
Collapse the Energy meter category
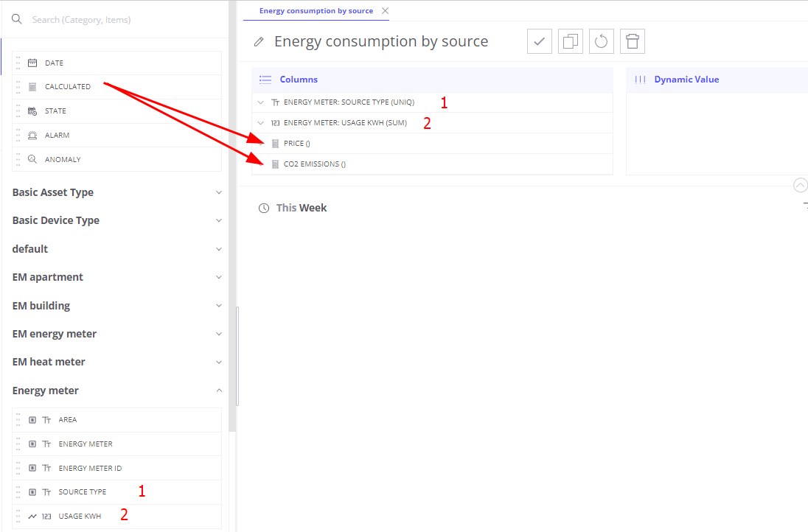click(218, 391)
